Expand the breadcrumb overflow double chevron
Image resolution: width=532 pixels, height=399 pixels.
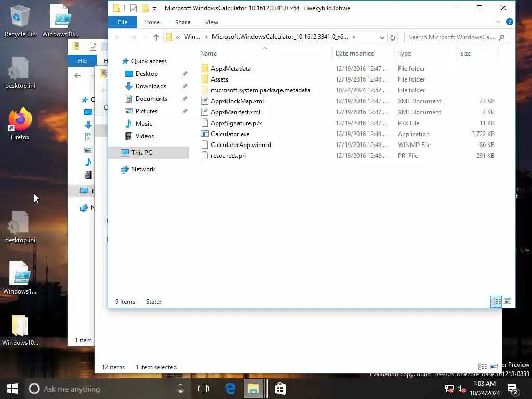178,37
